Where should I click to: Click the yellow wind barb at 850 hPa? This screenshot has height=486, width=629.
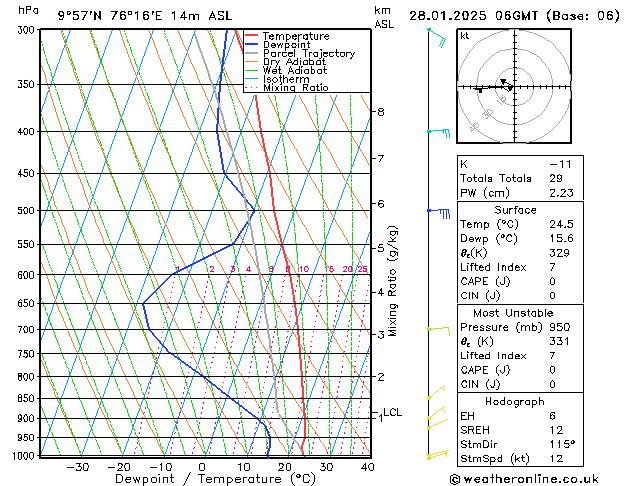click(436, 392)
